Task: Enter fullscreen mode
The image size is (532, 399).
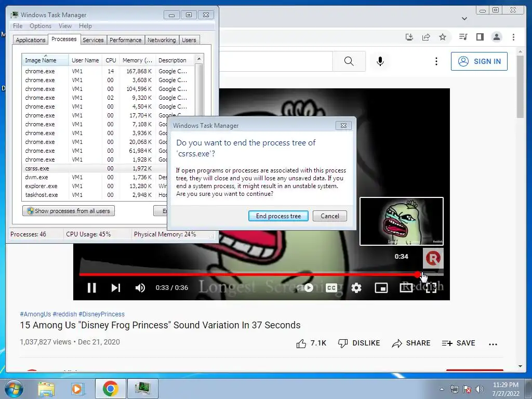Action: coord(431,288)
